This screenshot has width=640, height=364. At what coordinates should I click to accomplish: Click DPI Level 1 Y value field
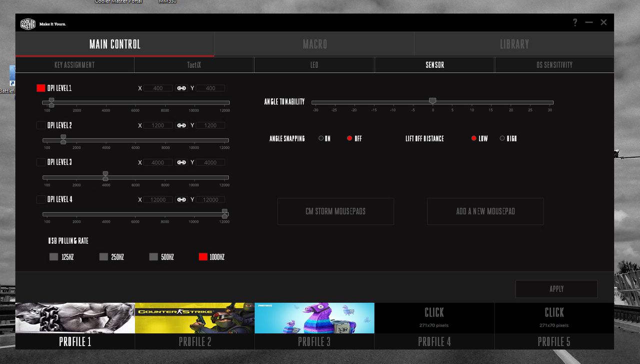click(210, 88)
